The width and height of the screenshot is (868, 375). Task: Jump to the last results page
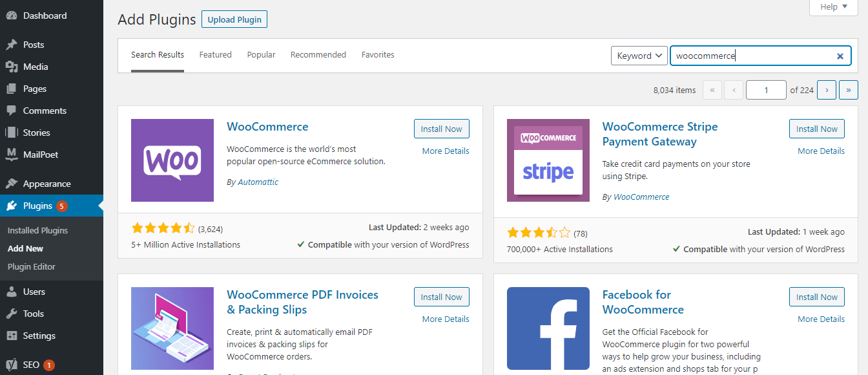pyautogui.click(x=849, y=90)
